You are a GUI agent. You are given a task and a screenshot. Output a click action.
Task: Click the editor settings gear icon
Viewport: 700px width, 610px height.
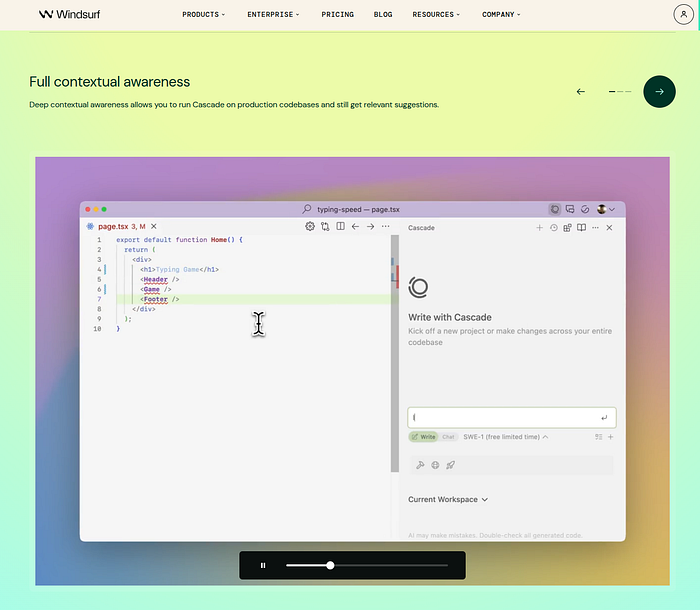point(310,227)
